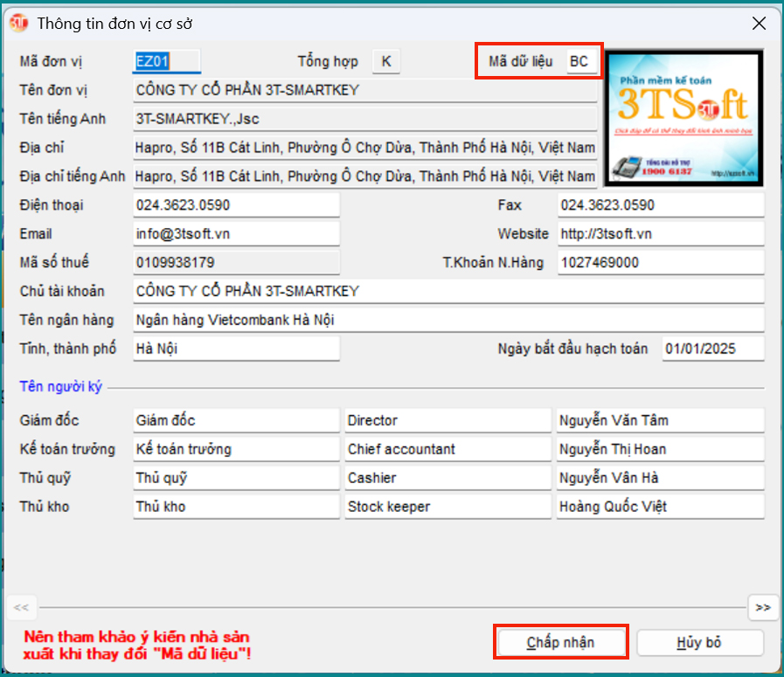
Task: Select the Mã dữ liệu field BC
Action: 581,62
